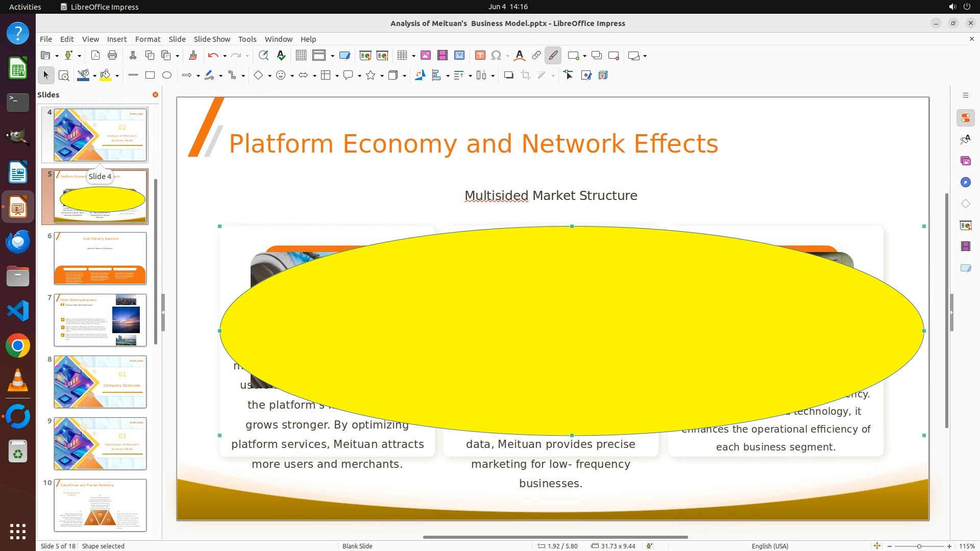
Task: Open the Format menu
Action: click(148, 39)
